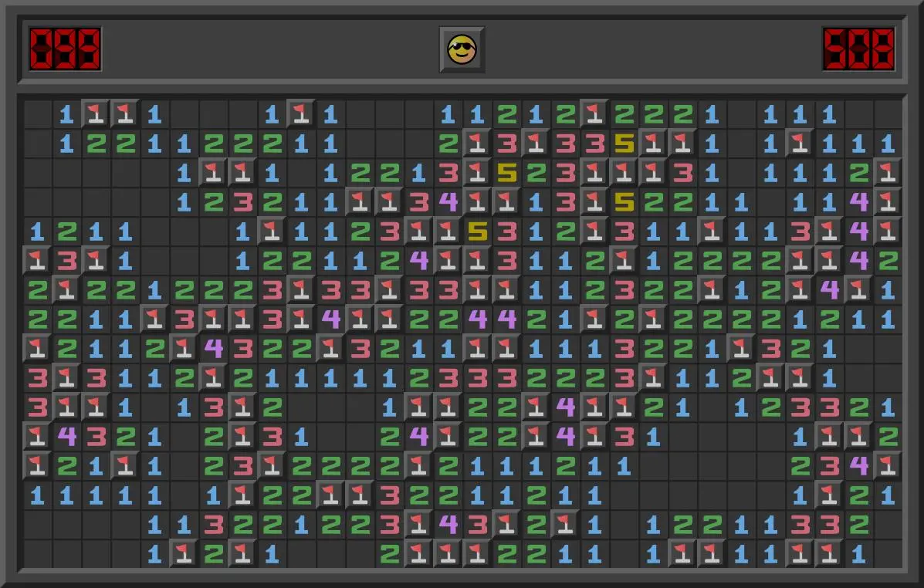
Task: Click the yellow 5 in the fourth row
Action: click(624, 202)
